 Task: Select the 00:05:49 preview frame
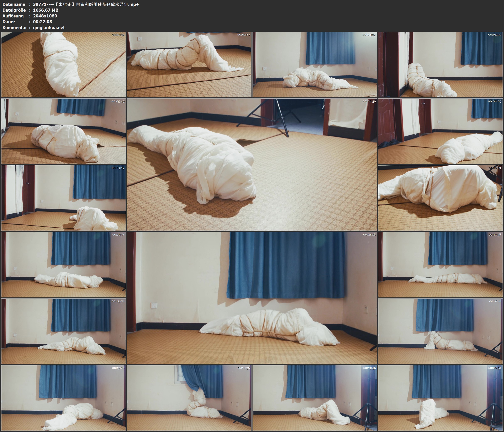click(64, 131)
